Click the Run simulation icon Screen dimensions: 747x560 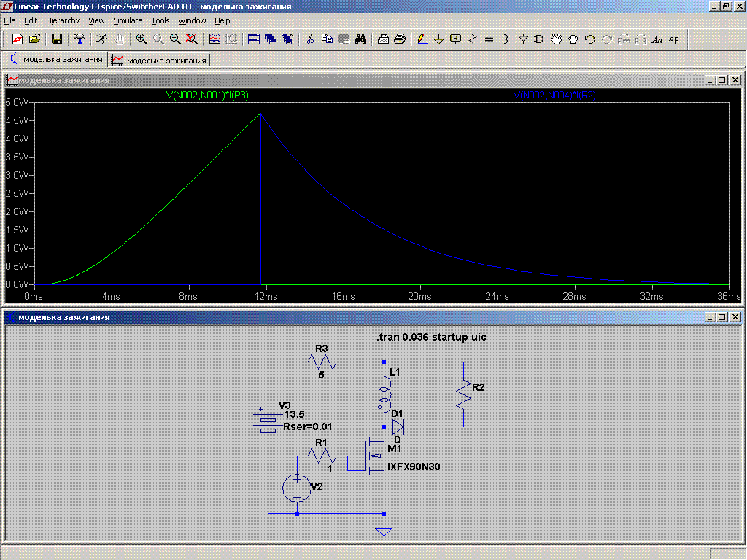pos(101,39)
